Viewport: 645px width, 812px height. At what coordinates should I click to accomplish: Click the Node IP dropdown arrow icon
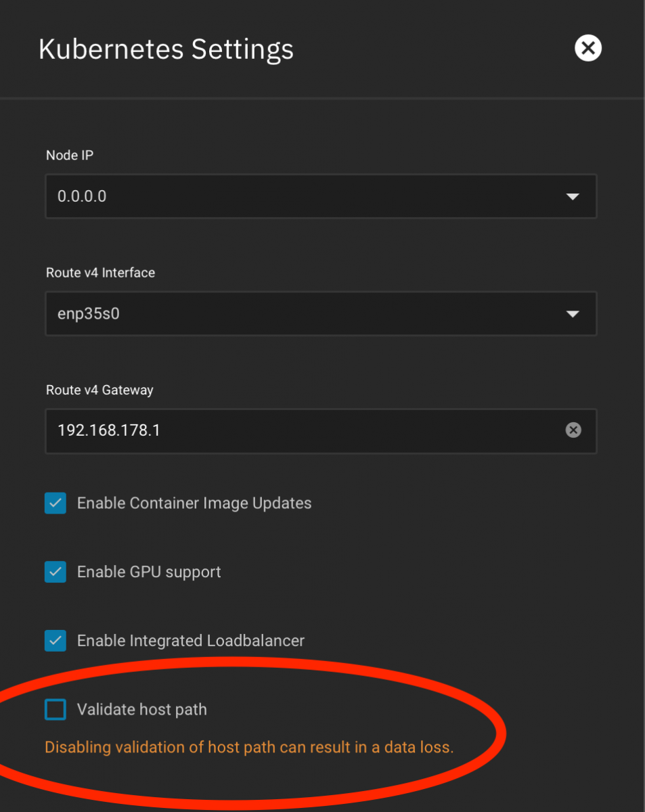[573, 196]
